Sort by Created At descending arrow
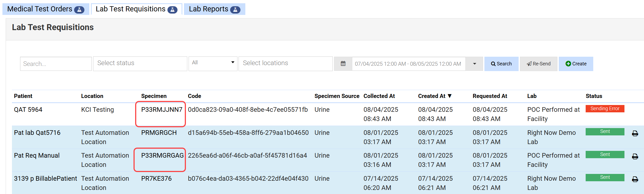Viewport: 644px width, 194px height. 450,96
